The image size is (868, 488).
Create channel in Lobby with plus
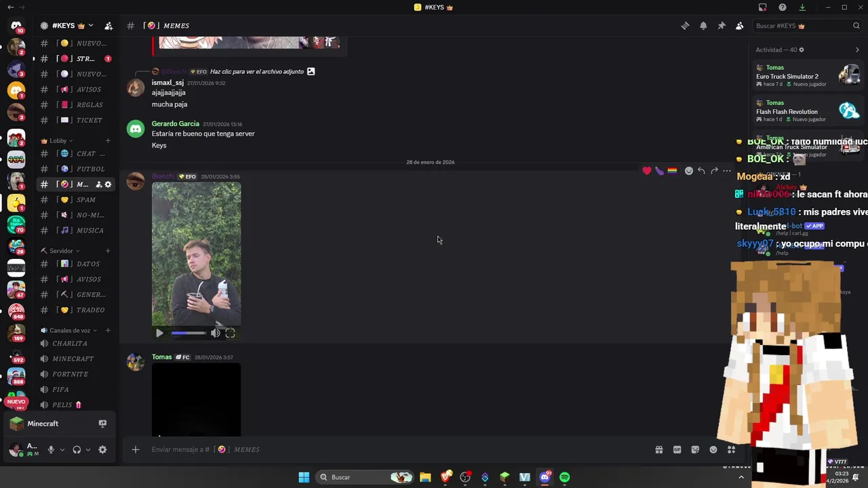(108, 141)
